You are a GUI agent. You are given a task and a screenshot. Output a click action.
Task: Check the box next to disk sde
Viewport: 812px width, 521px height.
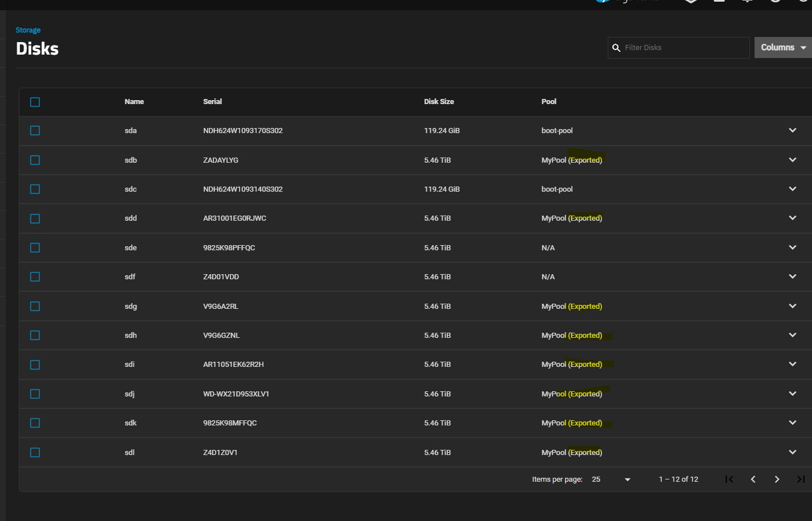coord(35,248)
